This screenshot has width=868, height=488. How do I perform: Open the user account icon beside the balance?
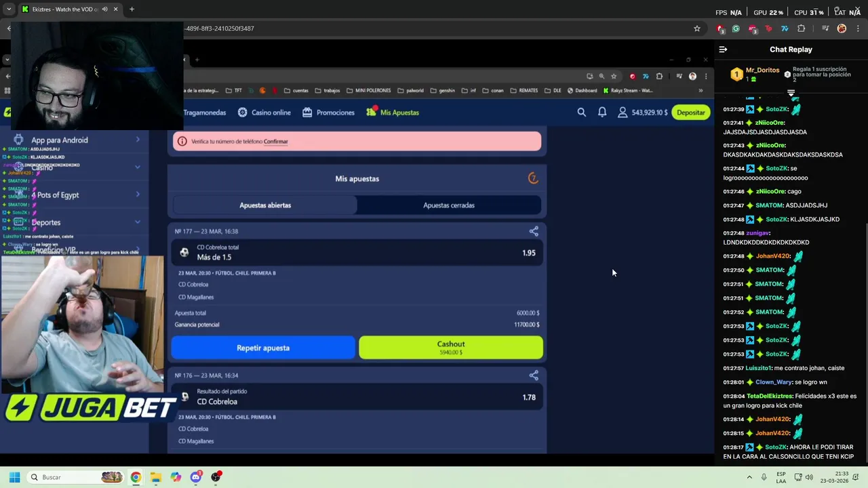pyautogui.click(x=623, y=113)
